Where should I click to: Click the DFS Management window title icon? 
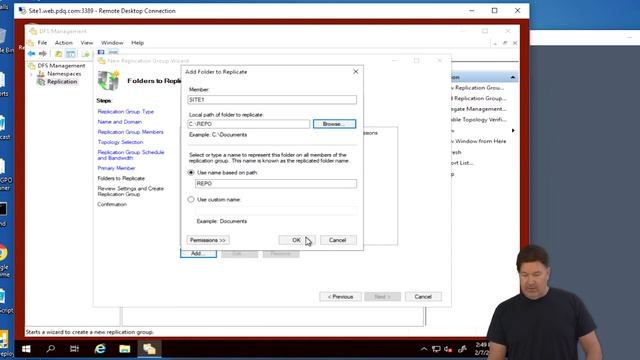coord(33,31)
